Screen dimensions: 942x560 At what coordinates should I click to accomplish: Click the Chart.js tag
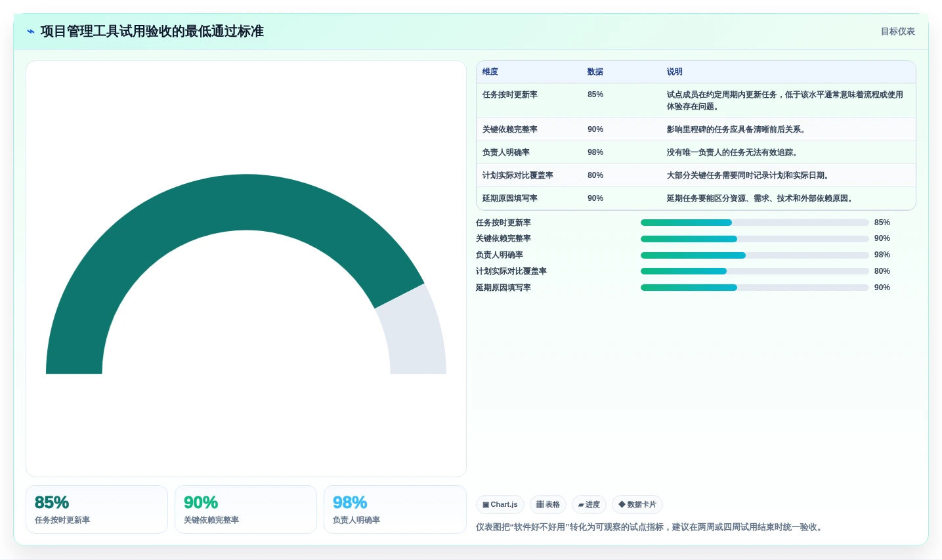pos(500,504)
